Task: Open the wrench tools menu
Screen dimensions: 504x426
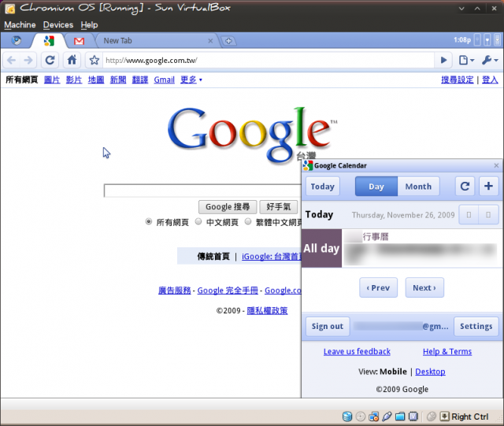Action: pyautogui.click(x=490, y=60)
